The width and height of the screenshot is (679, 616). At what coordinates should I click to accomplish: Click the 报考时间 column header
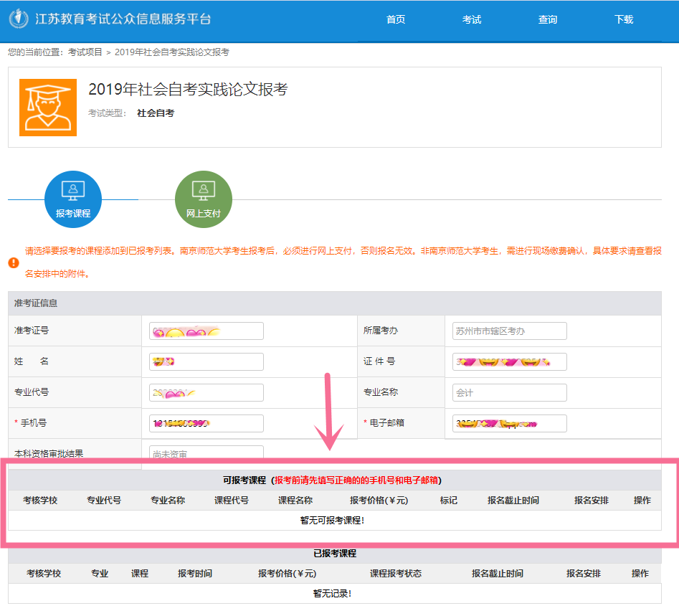pos(195,574)
